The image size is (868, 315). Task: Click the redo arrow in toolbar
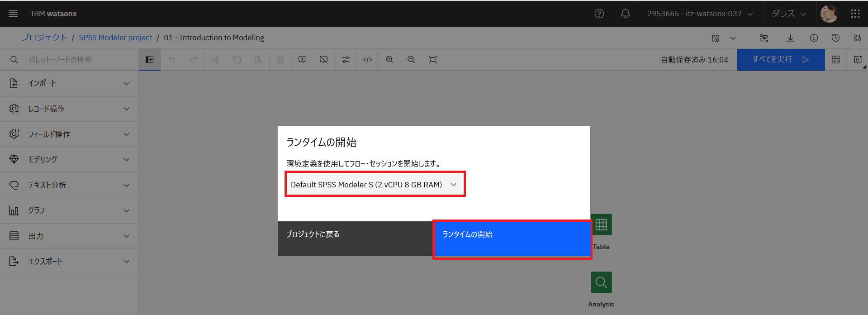193,60
